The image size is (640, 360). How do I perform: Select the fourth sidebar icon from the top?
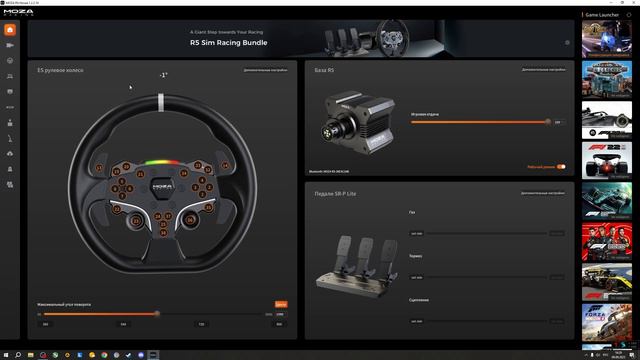click(x=10, y=76)
